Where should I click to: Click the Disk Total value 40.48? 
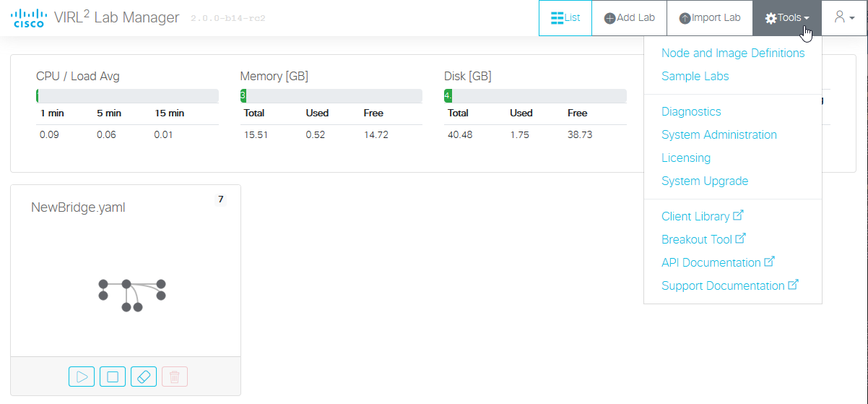460,134
